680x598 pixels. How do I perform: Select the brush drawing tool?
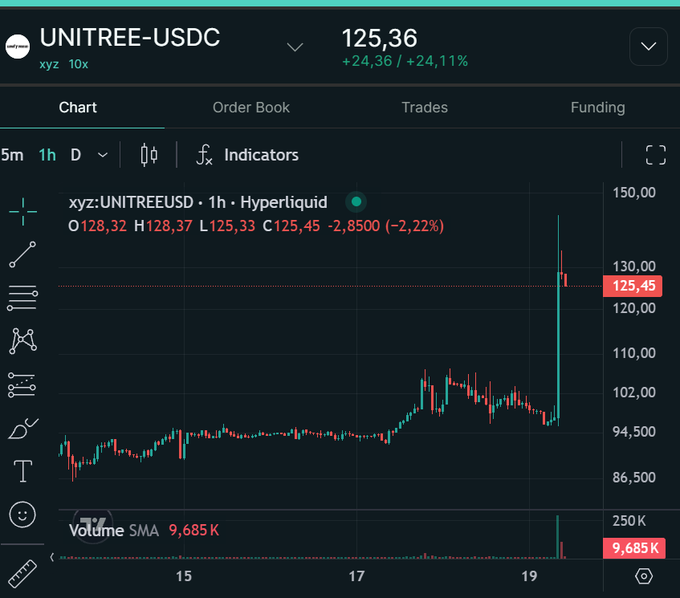click(23, 428)
